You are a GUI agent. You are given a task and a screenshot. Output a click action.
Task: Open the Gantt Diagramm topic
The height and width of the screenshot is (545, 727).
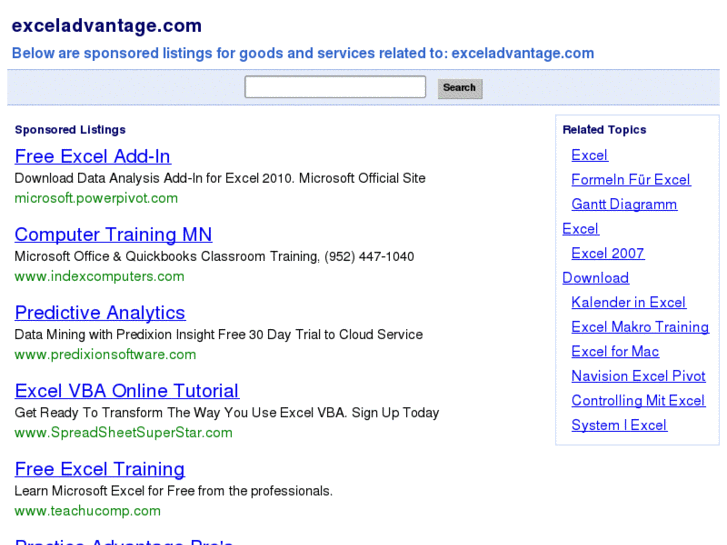(624, 204)
